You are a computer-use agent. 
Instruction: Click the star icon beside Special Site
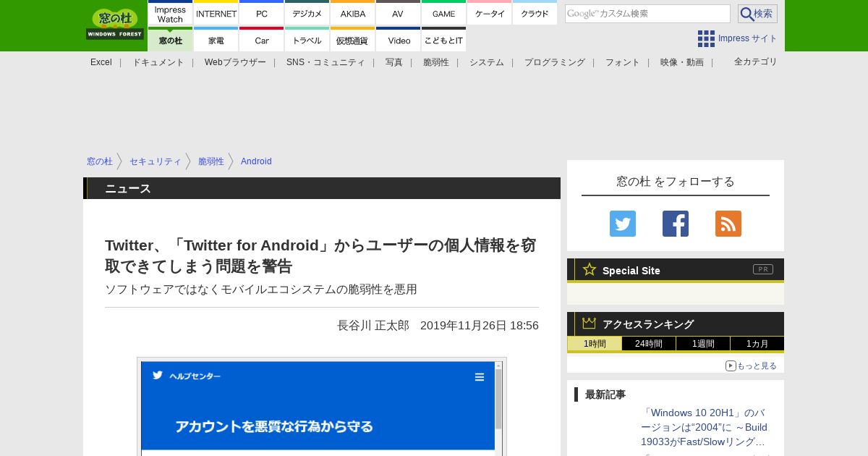tap(590, 269)
